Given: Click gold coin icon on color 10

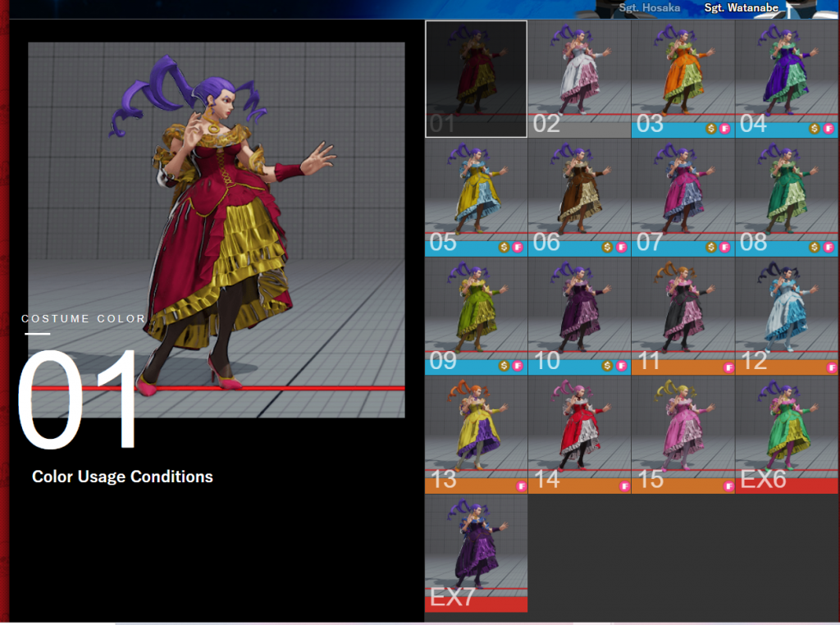Looking at the screenshot, I should point(607,366).
